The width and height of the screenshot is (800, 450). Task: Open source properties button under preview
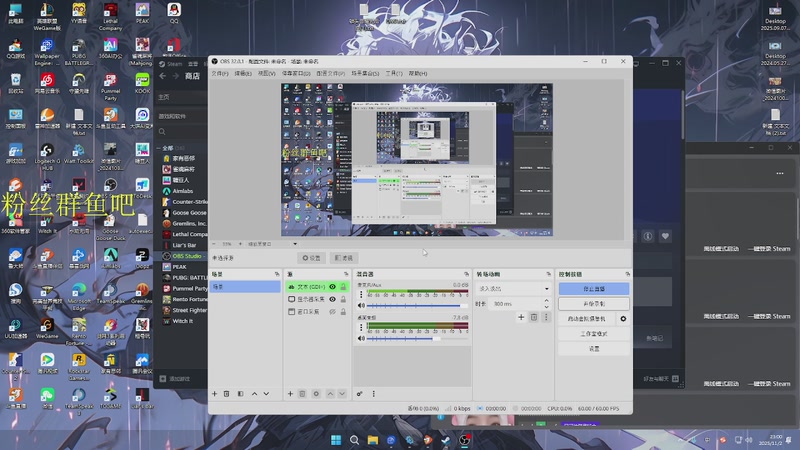(311, 258)
